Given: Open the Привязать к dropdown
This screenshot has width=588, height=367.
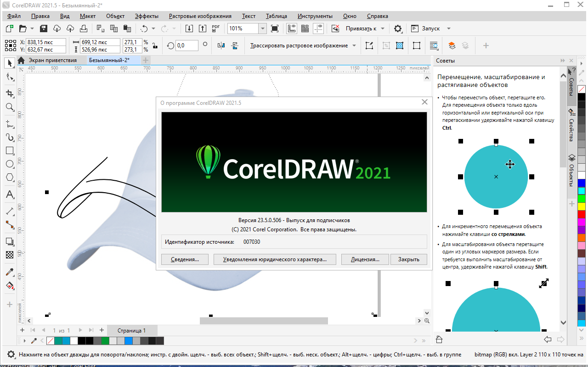Looking at the screenshot, I should click(382, 29).
